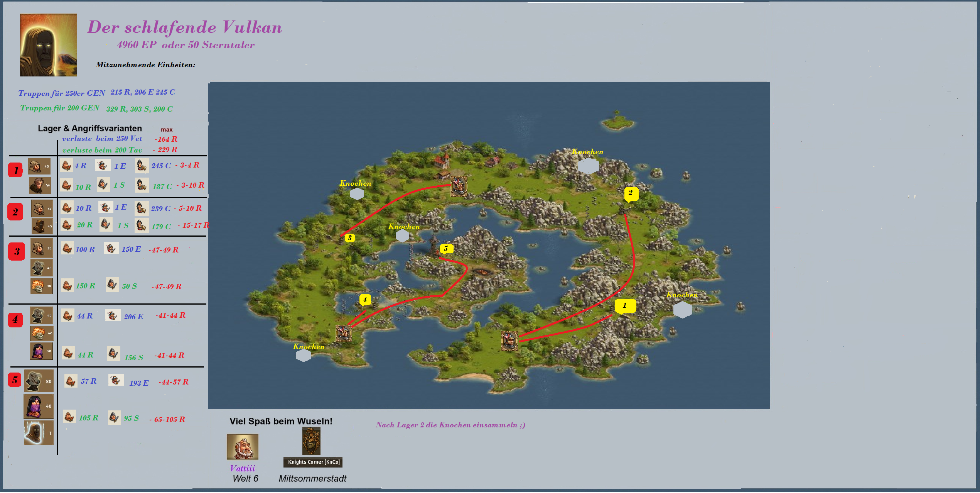This screenshot has width=980, height=493.
Task: Click the red camp number 3 badge
Action: click(17, 251)
